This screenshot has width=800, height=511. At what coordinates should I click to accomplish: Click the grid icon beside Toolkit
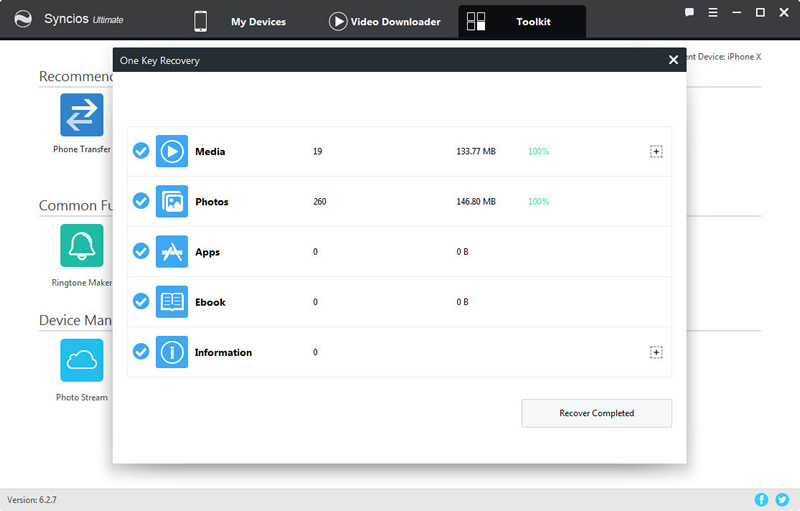(x=476, y=21)
